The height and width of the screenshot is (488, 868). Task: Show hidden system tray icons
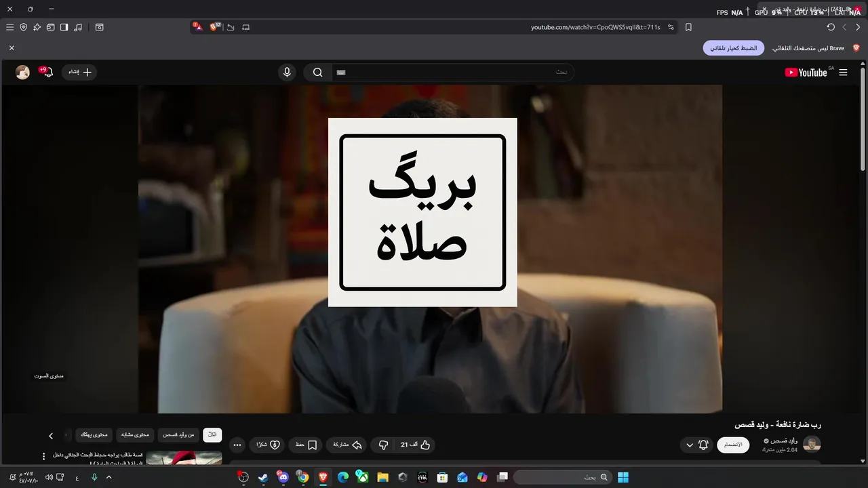(108, 477)
